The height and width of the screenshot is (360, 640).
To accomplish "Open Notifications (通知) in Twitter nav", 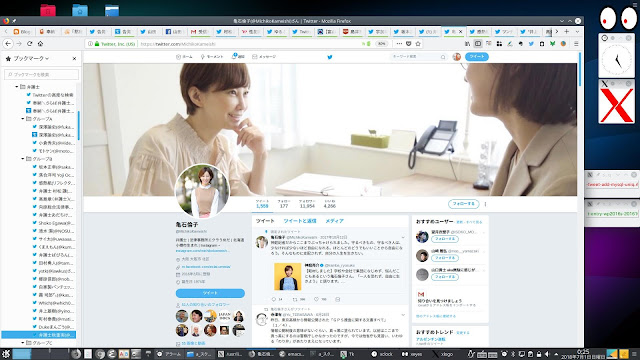I will [x=238, y=57].
